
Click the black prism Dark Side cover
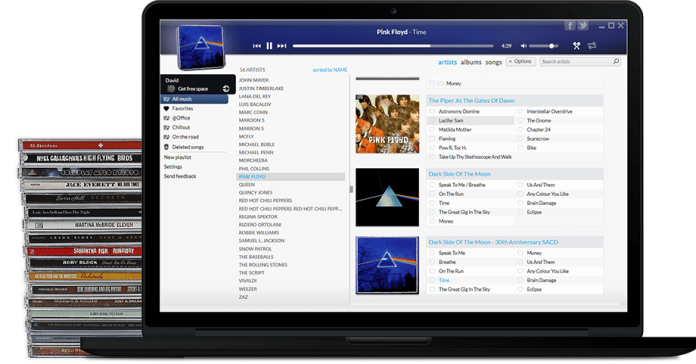pos(387,198)
